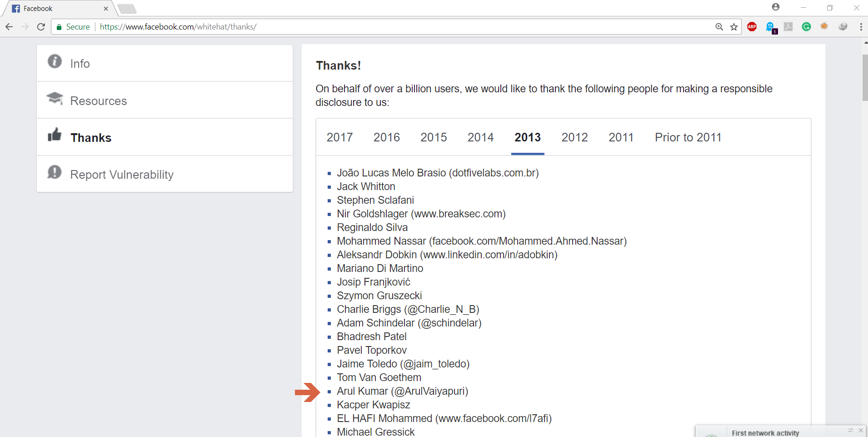Open the Chrome profile account button
Viewport: 868px width, 437px height.
[776, 7]
